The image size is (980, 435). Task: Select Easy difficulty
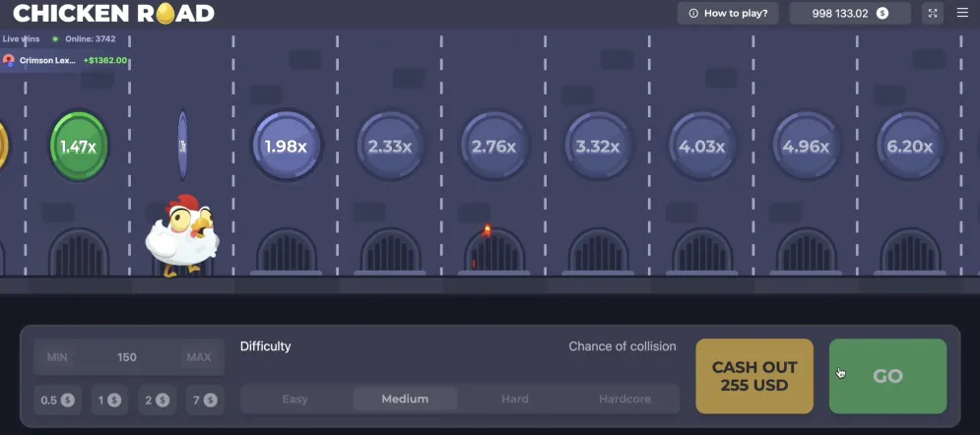click(x=294, y=399)
